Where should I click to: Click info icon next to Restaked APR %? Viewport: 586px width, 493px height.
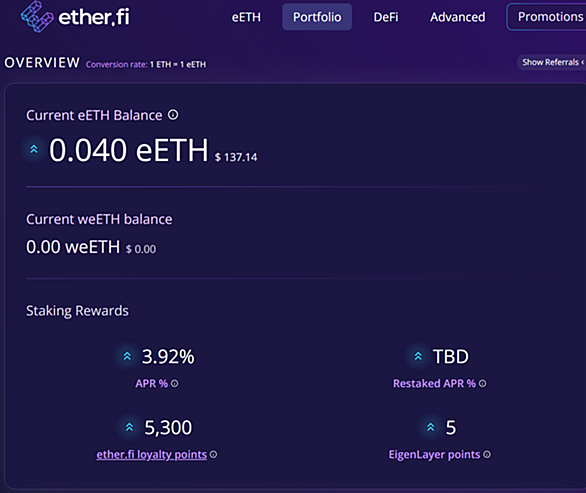482,383
